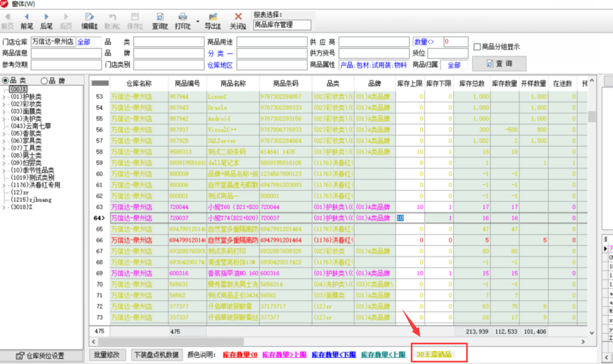Expand the (10)季节性品类 tree node

point(4,170)
